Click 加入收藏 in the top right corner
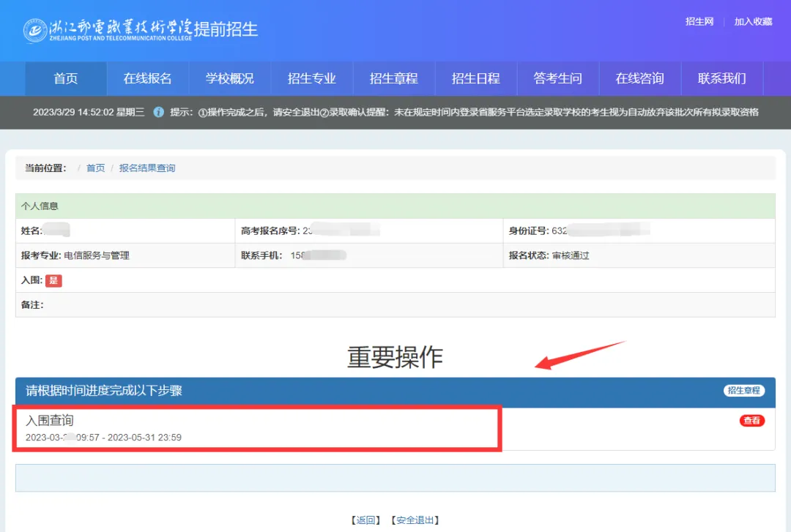 tap(753, 22)
